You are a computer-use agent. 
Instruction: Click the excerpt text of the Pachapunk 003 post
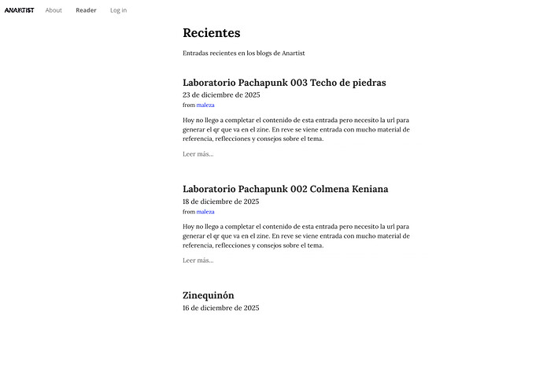point(296,129)
